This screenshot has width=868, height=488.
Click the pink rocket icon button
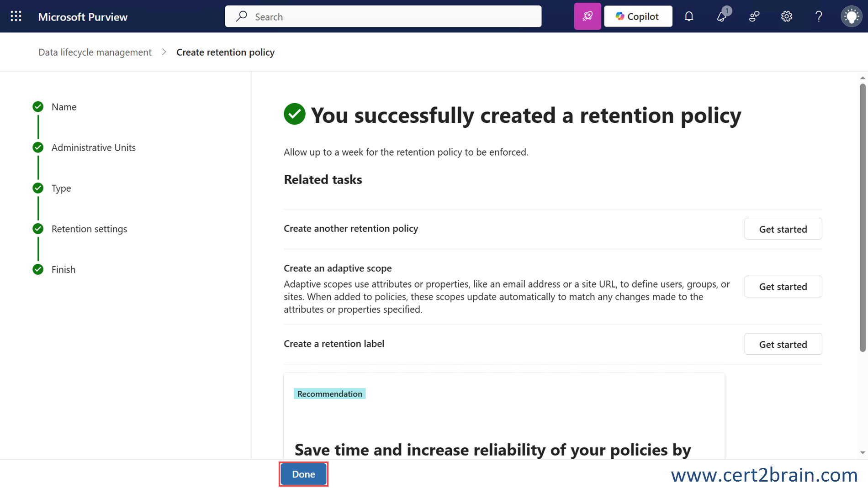point(587,16)
